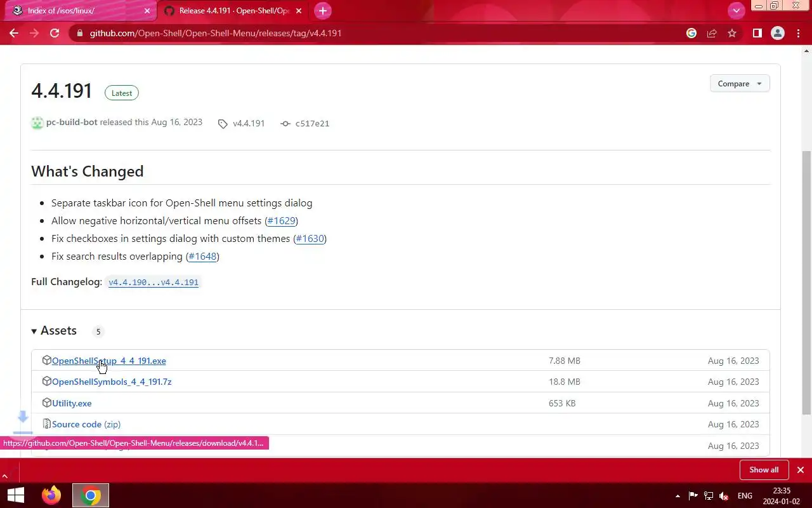
Task: Open the tab search dropdown
Action: click(736, 11)
